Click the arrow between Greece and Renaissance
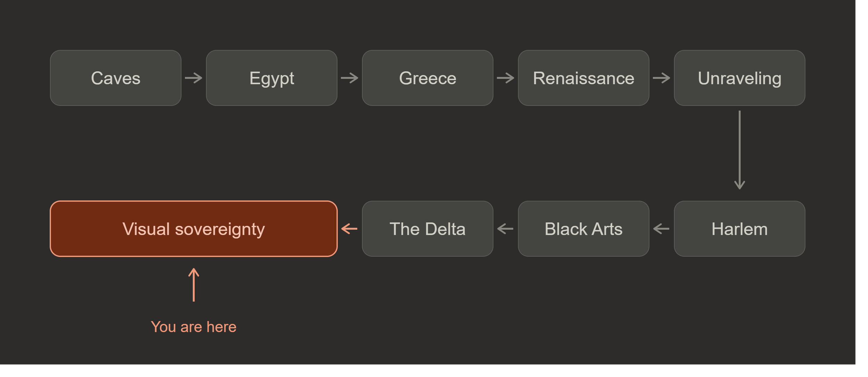The height and width of the screenshot is (377, 868). pos(505,78)
